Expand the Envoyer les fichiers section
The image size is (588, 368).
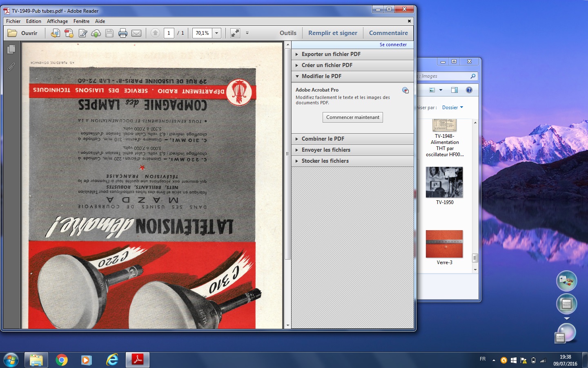pos(352,150)
